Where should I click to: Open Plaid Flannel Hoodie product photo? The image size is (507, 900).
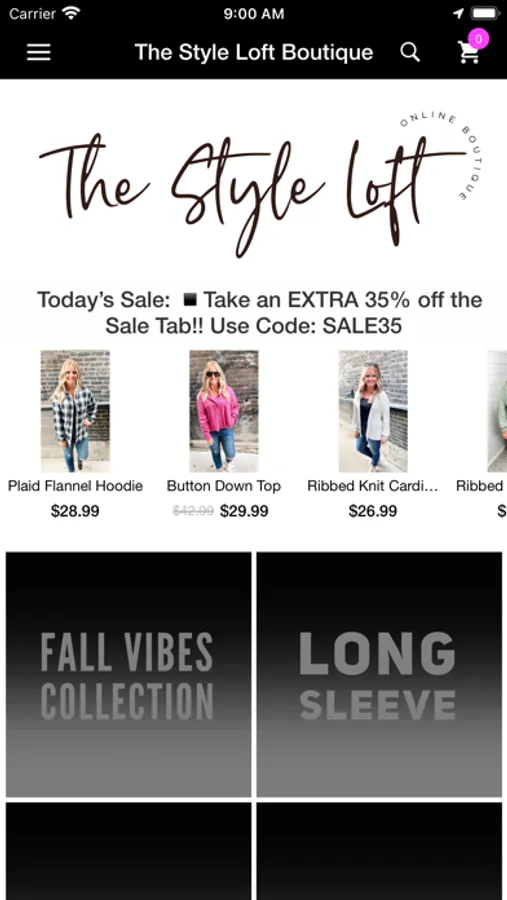click(x=75, y=411)
